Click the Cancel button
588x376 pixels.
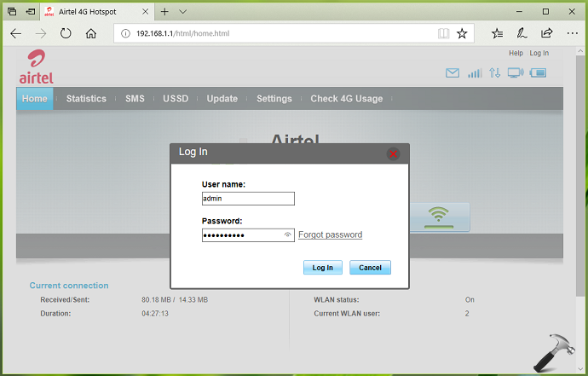coord(370,268)
